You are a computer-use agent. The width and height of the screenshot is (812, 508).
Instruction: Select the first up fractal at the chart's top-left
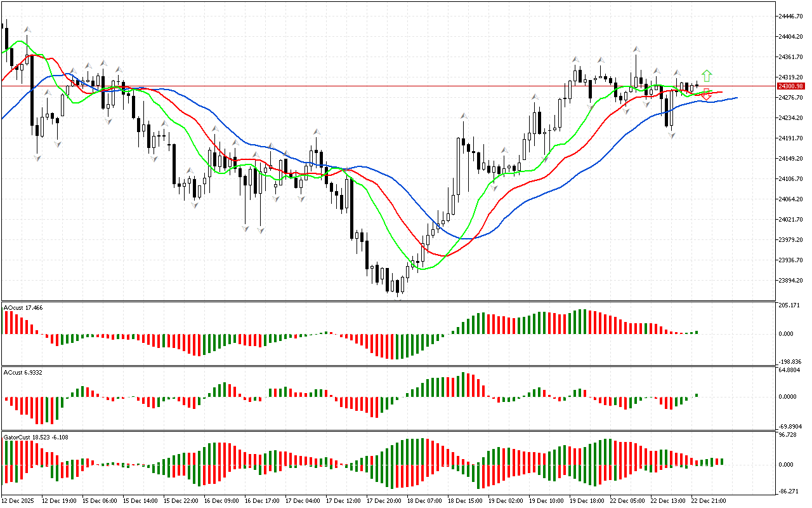tap(27, 29)
